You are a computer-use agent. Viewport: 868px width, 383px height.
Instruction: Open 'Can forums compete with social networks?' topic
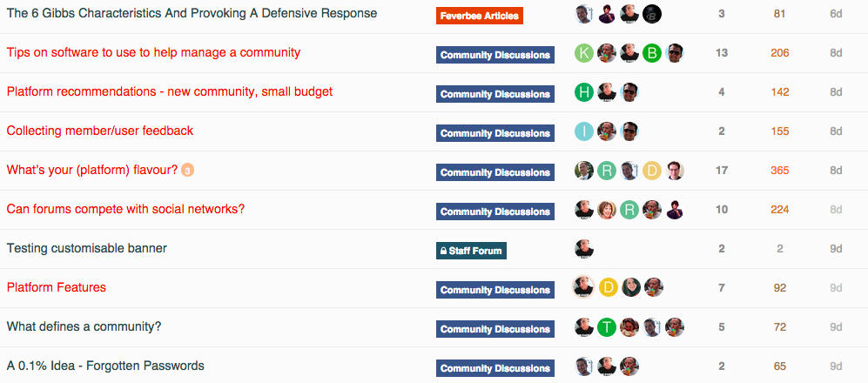125,210
